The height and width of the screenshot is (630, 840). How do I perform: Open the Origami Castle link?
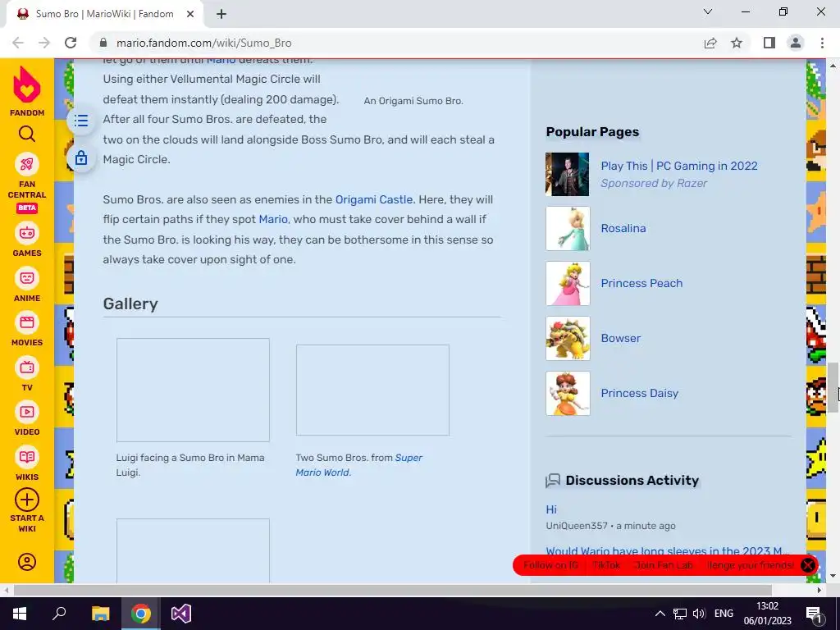click(374, 200)
